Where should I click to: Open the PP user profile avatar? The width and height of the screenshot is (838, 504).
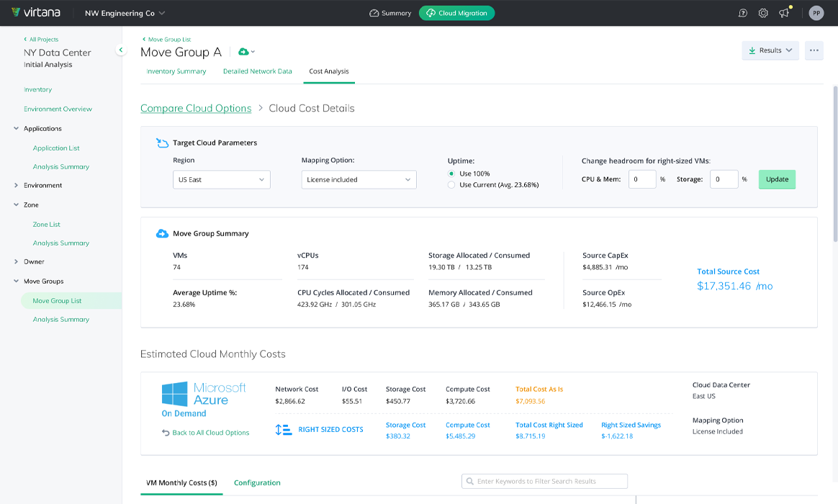(x=816, y=13)
